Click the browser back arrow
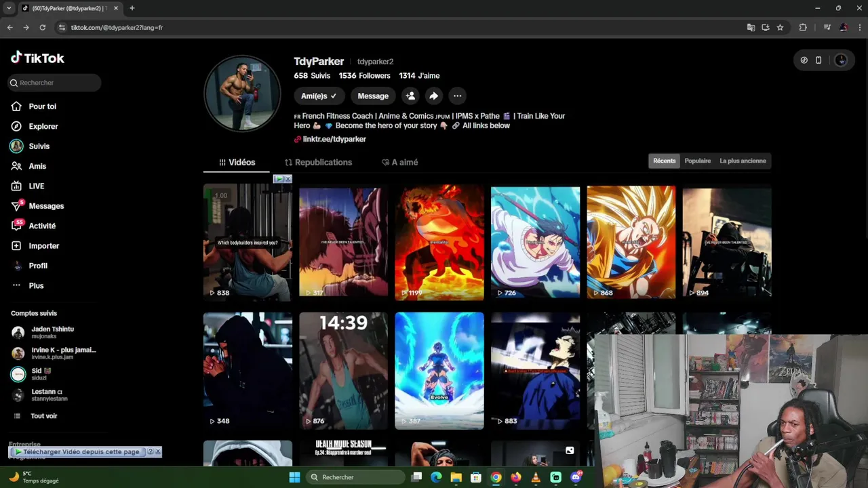 point(9,28)
